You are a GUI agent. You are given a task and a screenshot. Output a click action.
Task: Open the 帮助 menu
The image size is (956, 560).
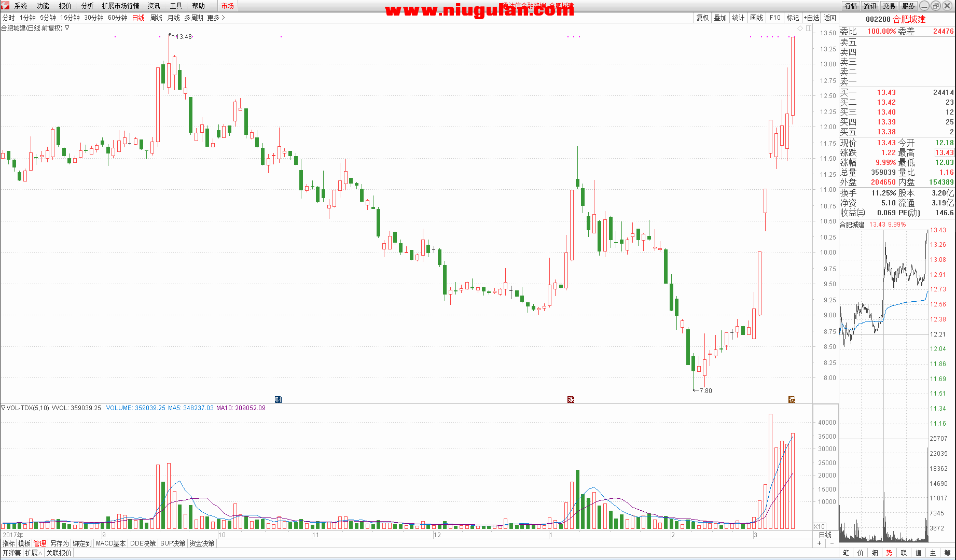tap(199, 6)
